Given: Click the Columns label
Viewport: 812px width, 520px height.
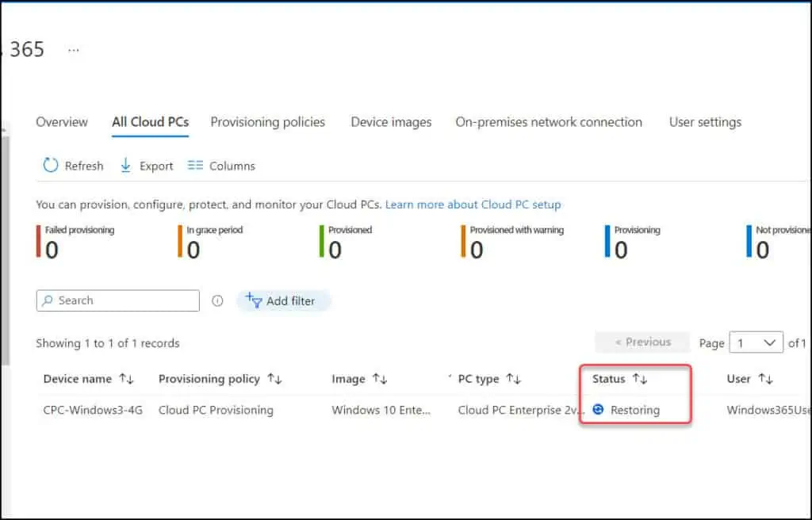Looking at the screenshot, I should coord(232,166).
